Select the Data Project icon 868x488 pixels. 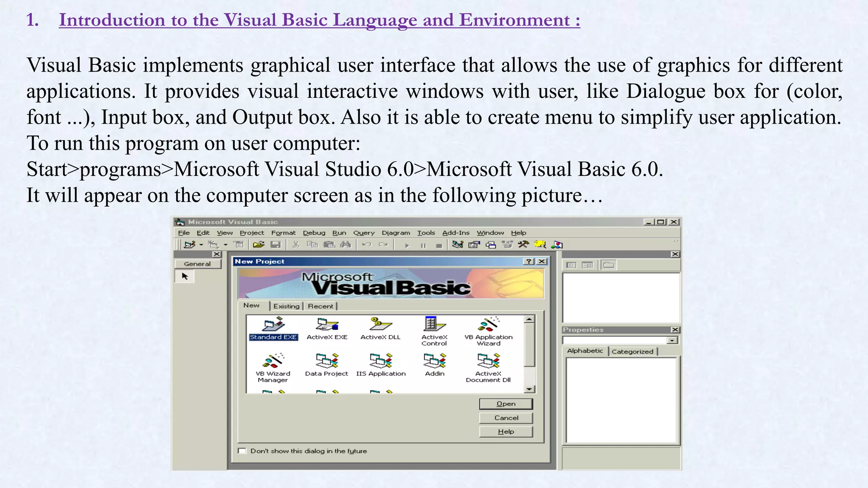click(x=326, y=365)
